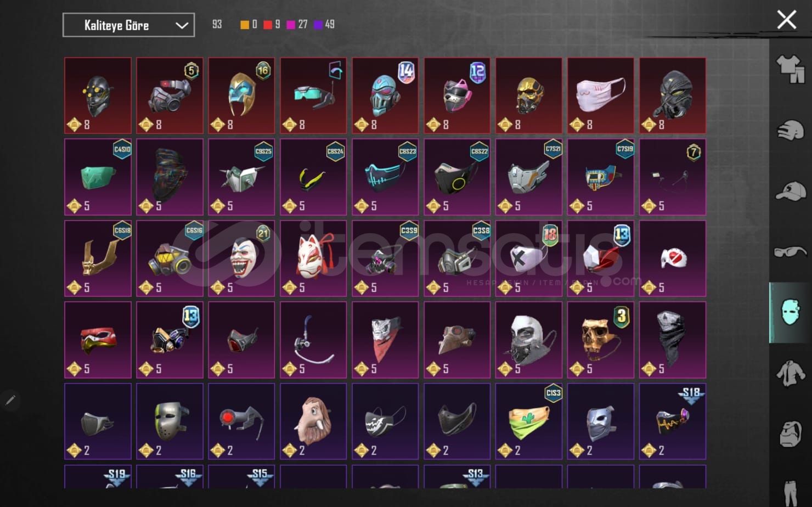Open the jacket category icon
The width and height of the screenshot is (812, 507).
point(790,374)
